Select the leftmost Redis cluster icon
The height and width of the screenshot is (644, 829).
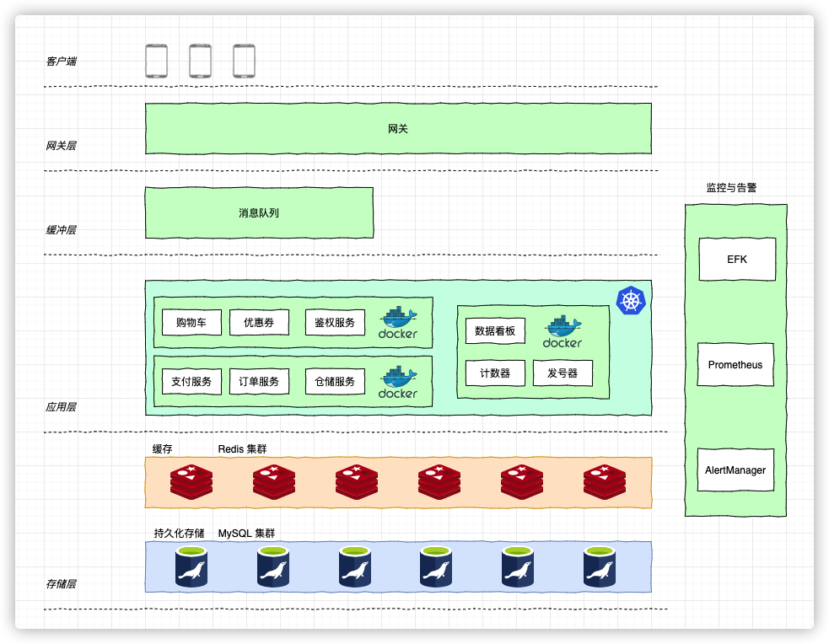pos(191,482)
